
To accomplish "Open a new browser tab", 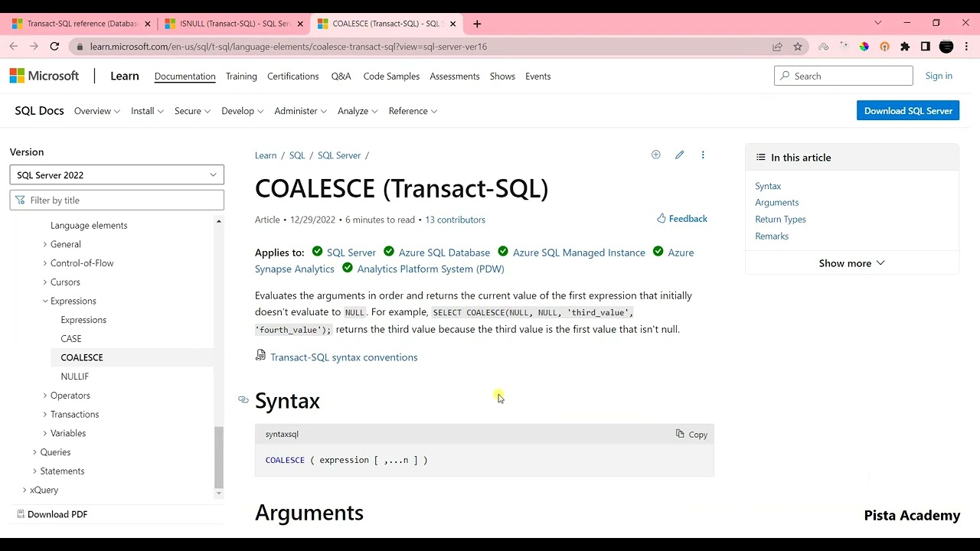I will [x=477, y=24].
